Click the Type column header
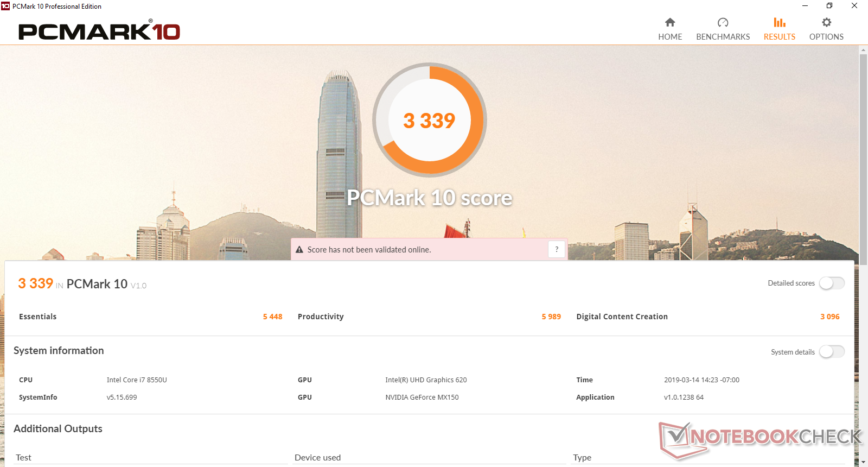This screenshot has width=868, height=467. pos(582,458)
